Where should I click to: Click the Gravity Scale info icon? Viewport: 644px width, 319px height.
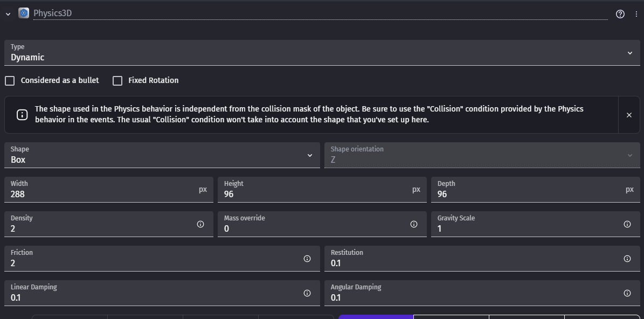pyautogui.click(x=627, y=224)
